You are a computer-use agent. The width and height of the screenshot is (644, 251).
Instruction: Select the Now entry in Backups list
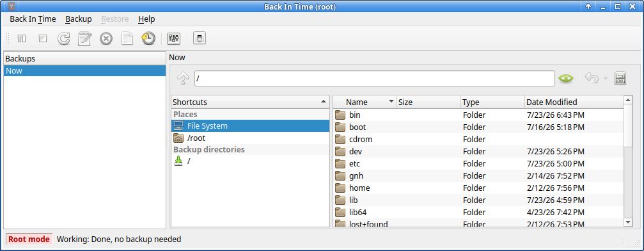coord(84,71)
